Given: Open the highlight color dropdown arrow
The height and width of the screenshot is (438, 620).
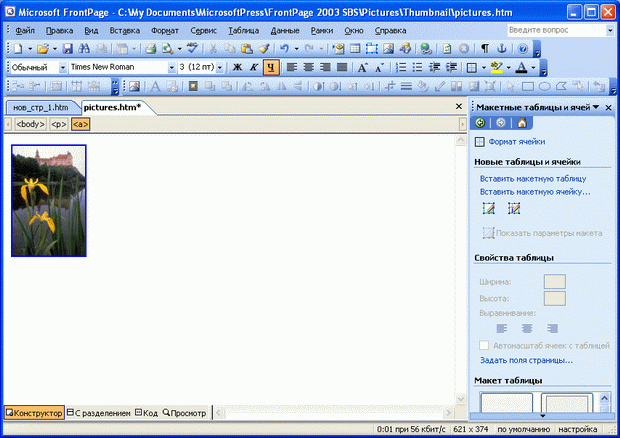Looking at the screenshot, I should coord(508,68).
